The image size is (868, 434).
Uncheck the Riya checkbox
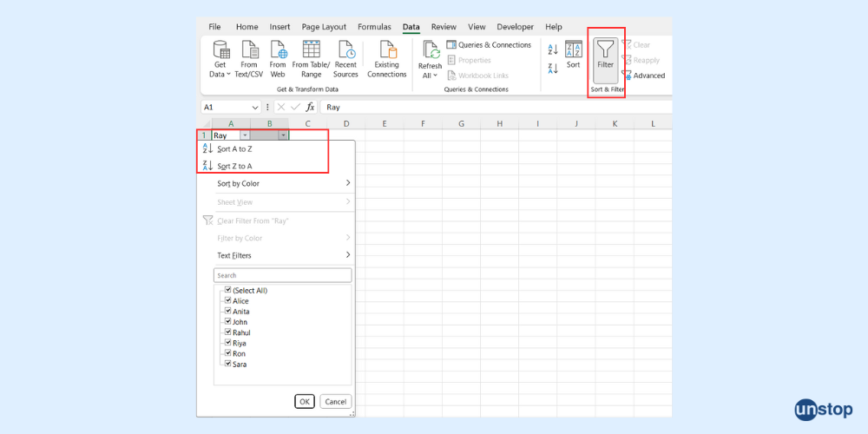tap(227, 343)
